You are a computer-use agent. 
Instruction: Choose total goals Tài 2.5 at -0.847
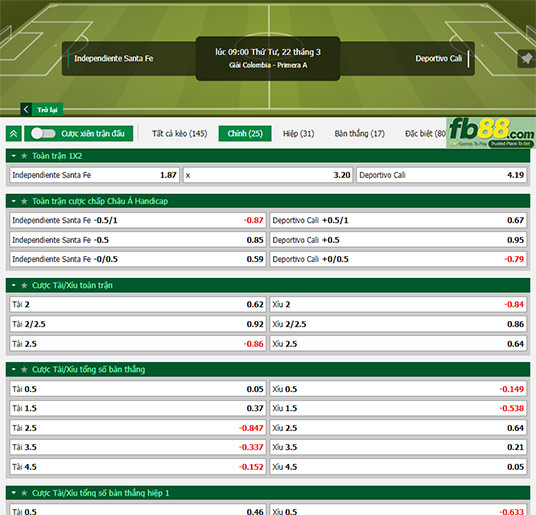click(x=138, y=428)
